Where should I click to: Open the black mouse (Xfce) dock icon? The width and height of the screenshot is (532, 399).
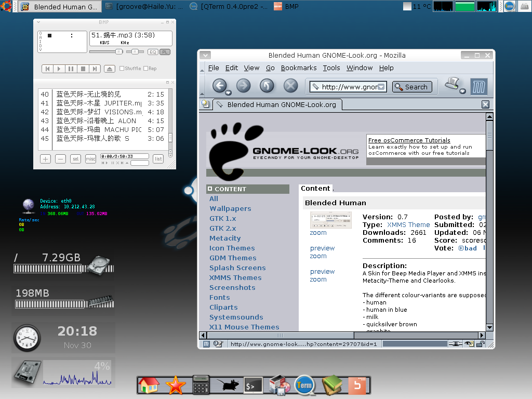coord(228,385)
